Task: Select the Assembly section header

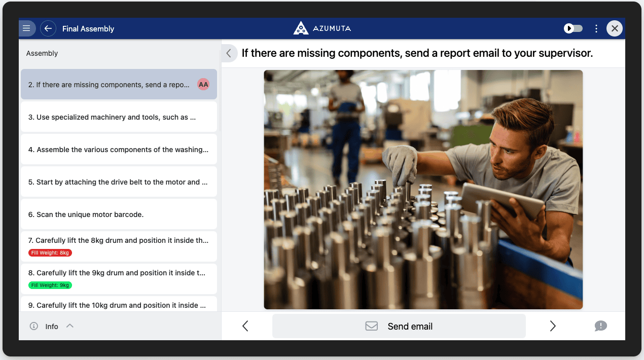Action: pos(42,53)
